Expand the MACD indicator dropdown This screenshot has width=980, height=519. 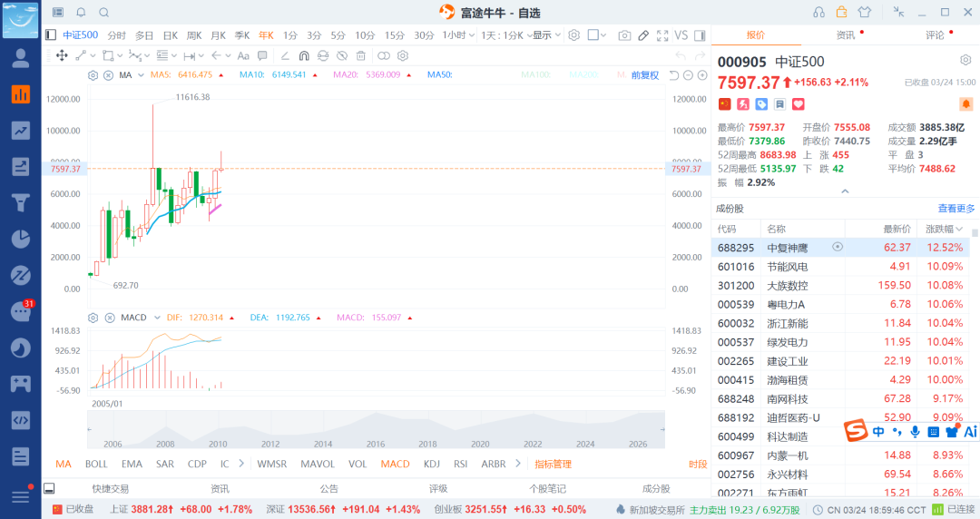click(x=157, y=318)
